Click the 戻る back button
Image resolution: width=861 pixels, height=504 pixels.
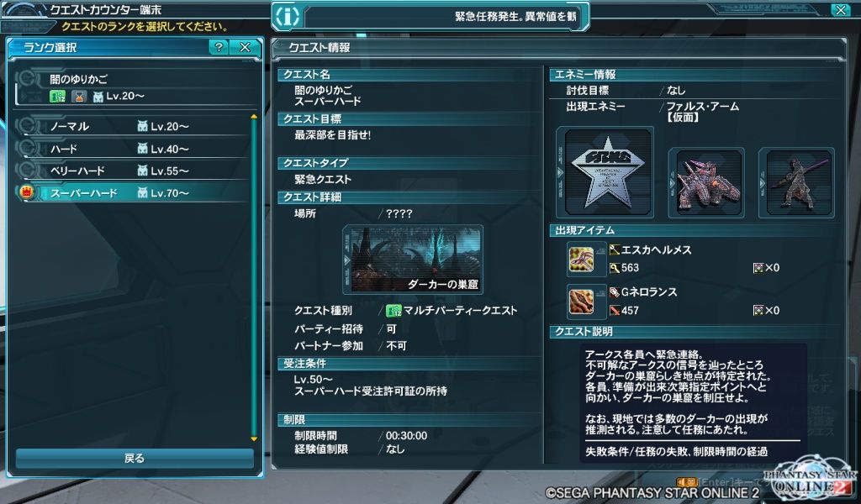pos(135,458)
